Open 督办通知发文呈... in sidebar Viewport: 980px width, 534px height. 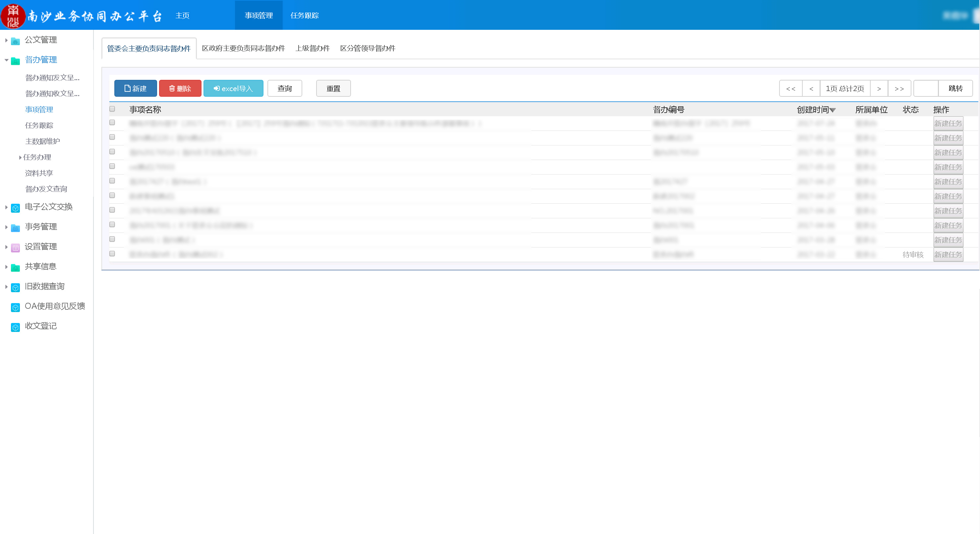(52, 78)
